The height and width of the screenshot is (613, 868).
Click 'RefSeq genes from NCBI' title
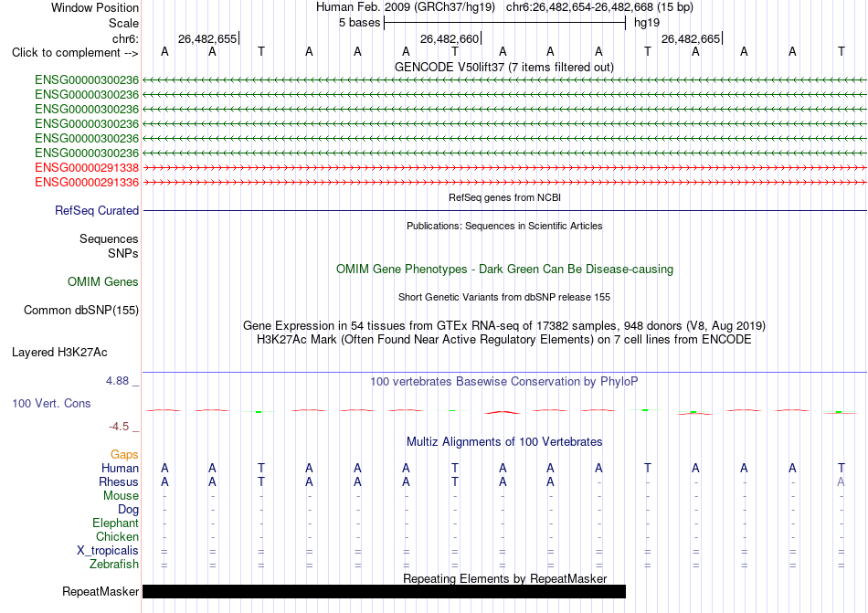pyautogui.click(x=505, y=197)
